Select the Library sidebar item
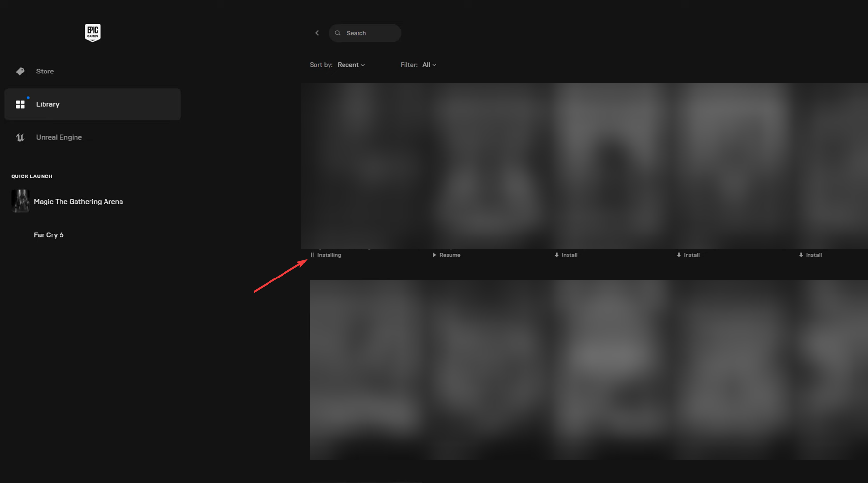The height and width of the screenshot is (483, 868). click(x=92, y=104)
